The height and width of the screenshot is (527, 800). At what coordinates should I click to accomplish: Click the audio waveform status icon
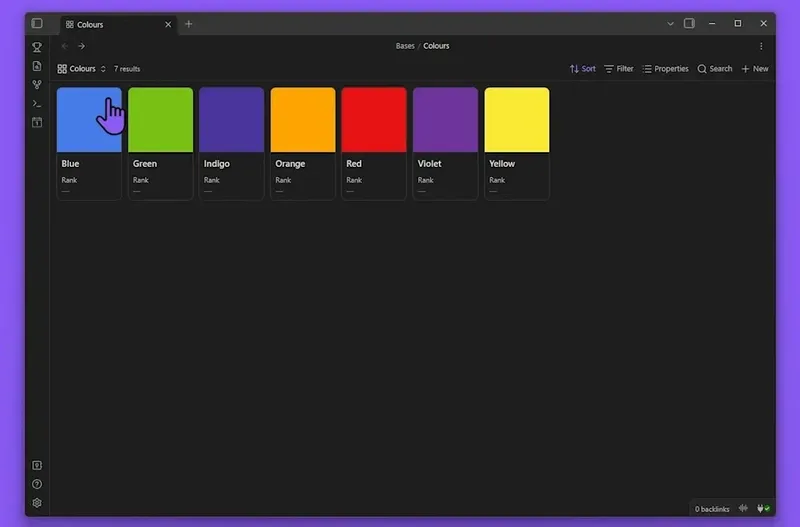743,508
